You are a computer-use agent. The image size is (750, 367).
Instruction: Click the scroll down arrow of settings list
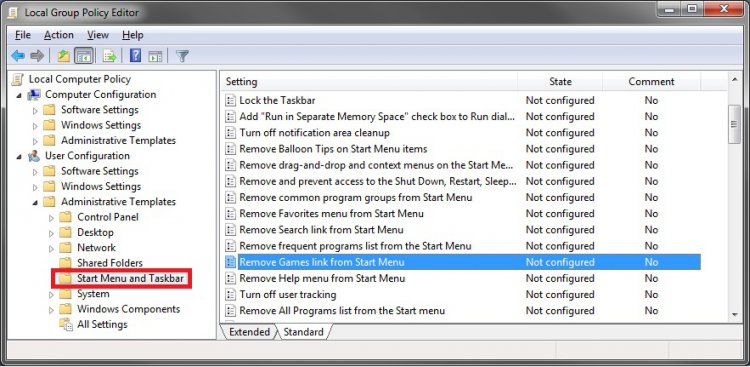734,314
